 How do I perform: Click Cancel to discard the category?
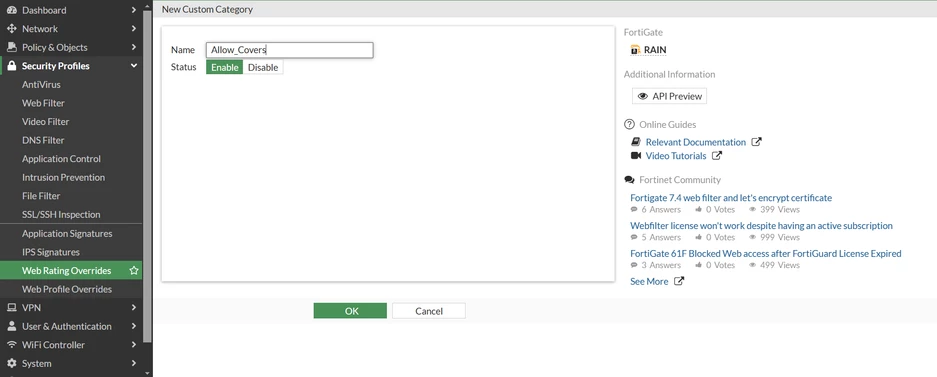428,311
